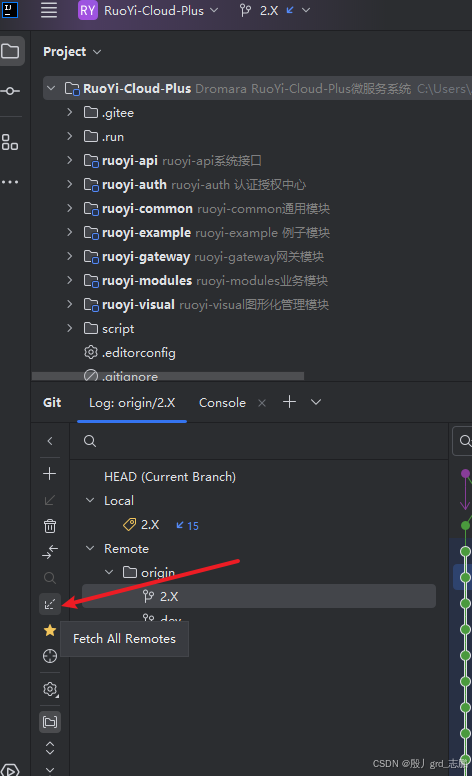Expand the .run folder
The image size is (472, 776).
click(70, 136)
